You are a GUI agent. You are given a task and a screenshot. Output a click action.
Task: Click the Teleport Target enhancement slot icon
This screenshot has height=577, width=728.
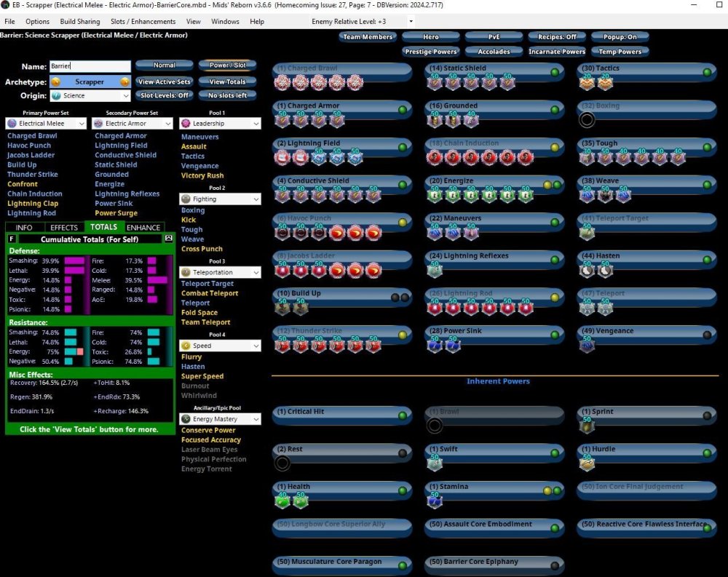[x=587, y=233]
